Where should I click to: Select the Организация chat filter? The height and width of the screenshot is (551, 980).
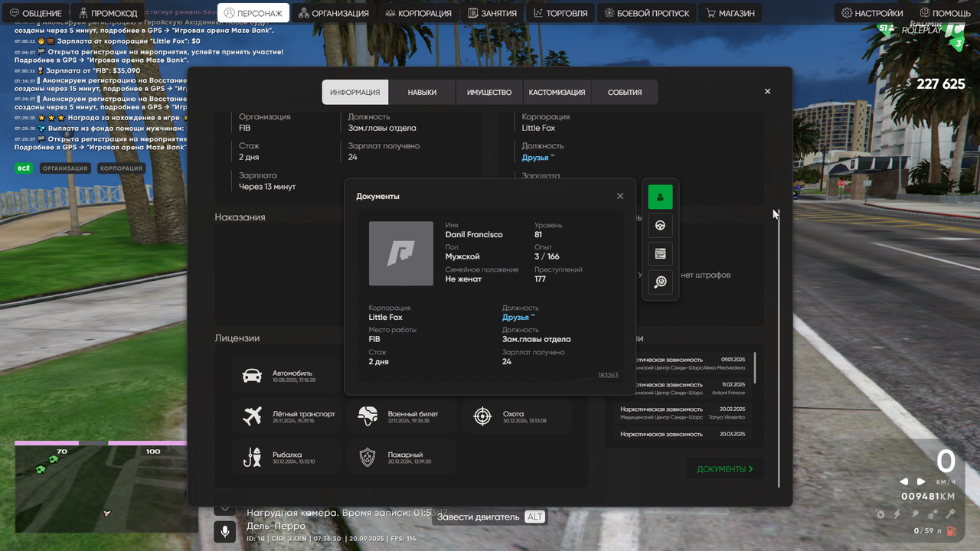click(65, 168)
